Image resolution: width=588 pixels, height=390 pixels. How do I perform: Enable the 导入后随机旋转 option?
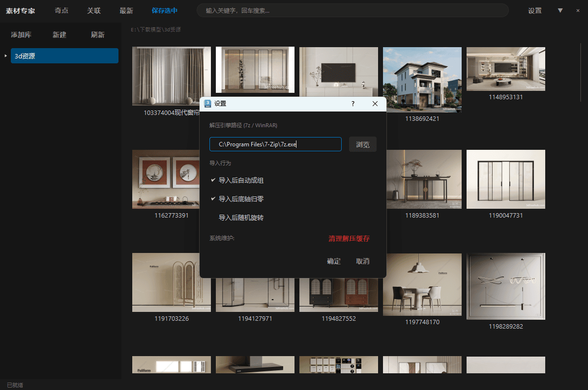point(213,218)
